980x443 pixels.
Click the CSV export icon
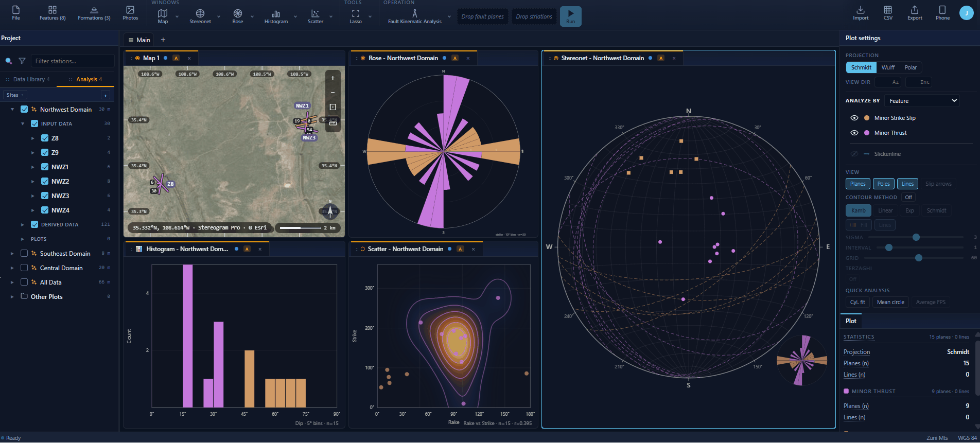click(888, 13)
